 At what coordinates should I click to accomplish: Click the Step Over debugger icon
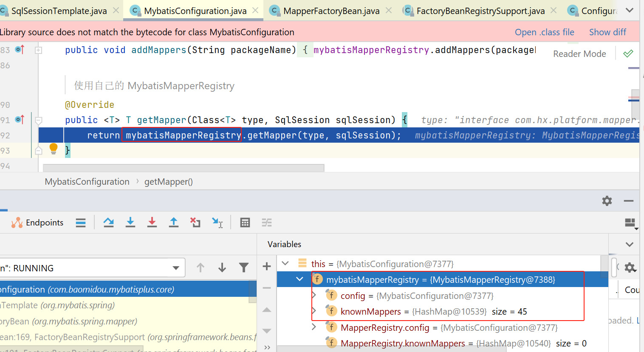(109, 222)
